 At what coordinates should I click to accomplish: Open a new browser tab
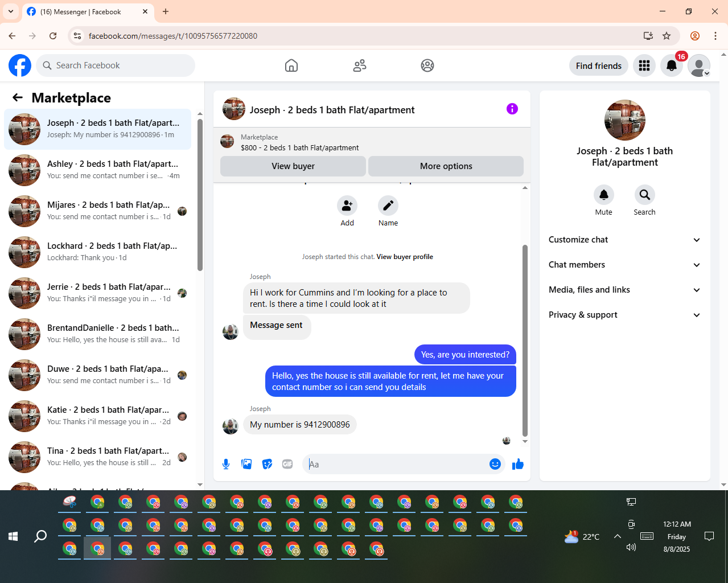[166, 11]
